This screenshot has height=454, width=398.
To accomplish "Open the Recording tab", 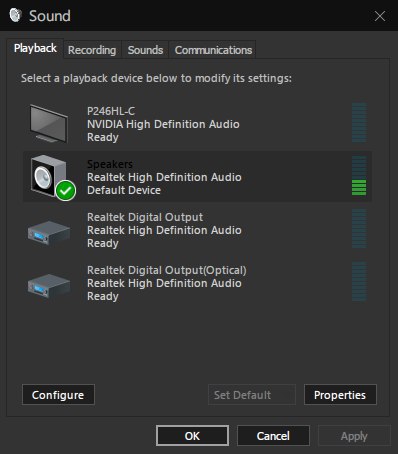I will pos(92,50).
